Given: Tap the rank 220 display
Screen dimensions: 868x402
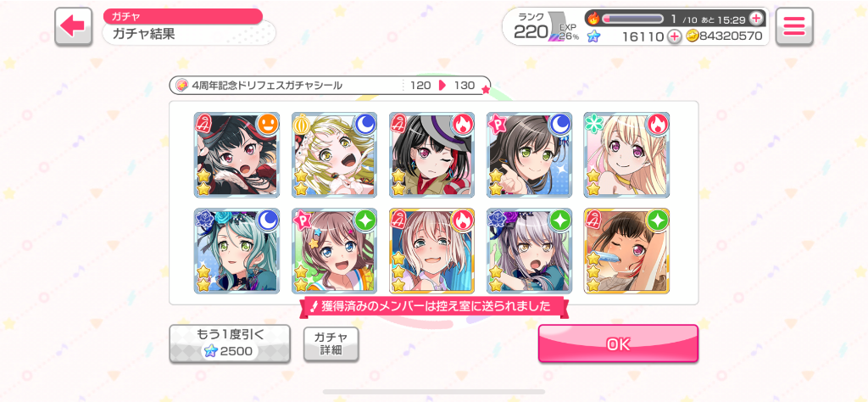Looking at the screenshot, I should (531, 26).
